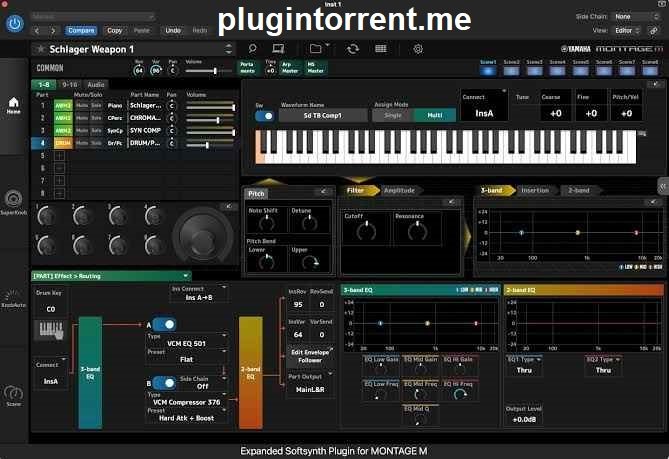Toggle insertion effect A switch

[164, 324]
